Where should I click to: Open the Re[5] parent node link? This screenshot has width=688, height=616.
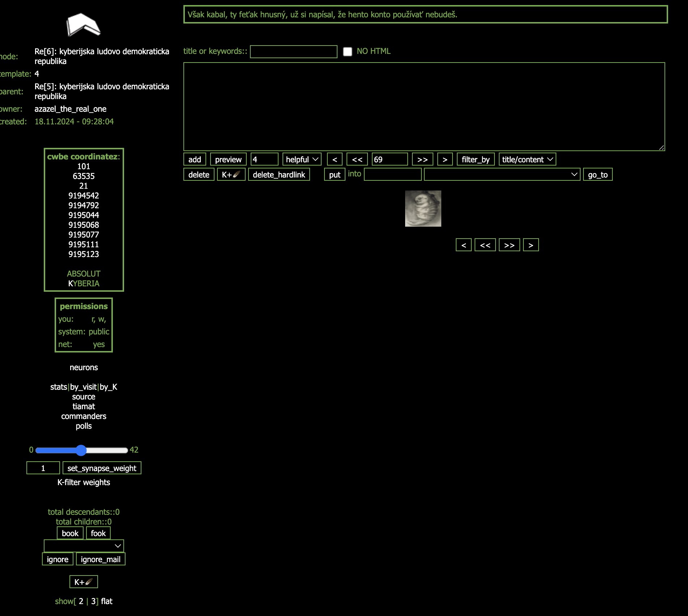coord(102,91)
